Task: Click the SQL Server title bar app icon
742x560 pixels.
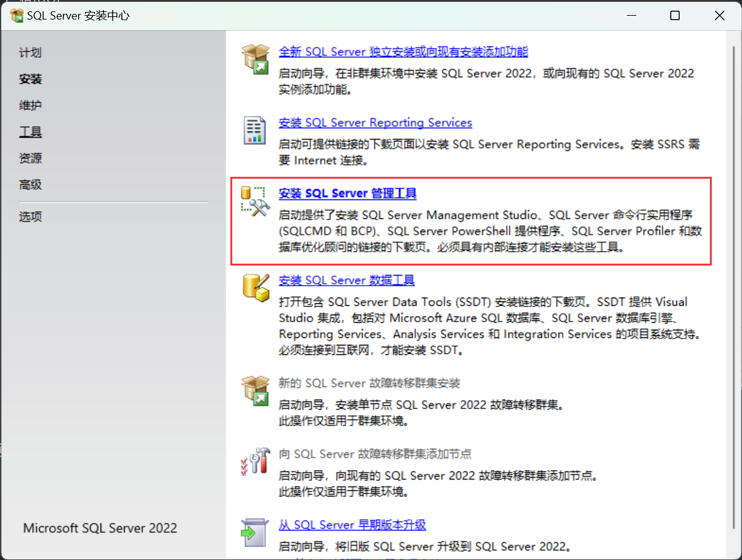Action: click(x=16, y=16)
